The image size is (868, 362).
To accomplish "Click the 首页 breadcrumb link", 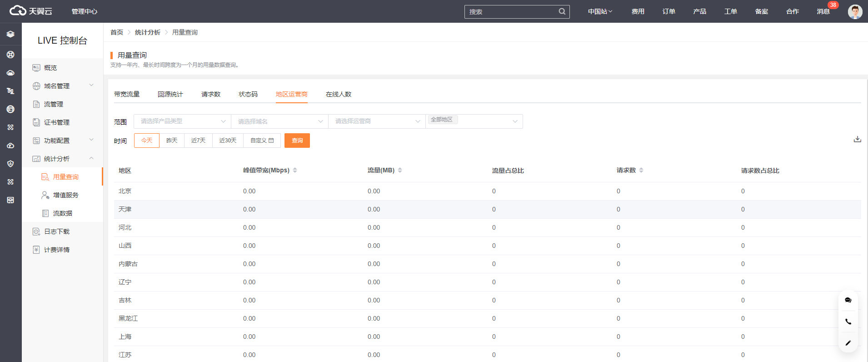I will click(x=117, y=32).
